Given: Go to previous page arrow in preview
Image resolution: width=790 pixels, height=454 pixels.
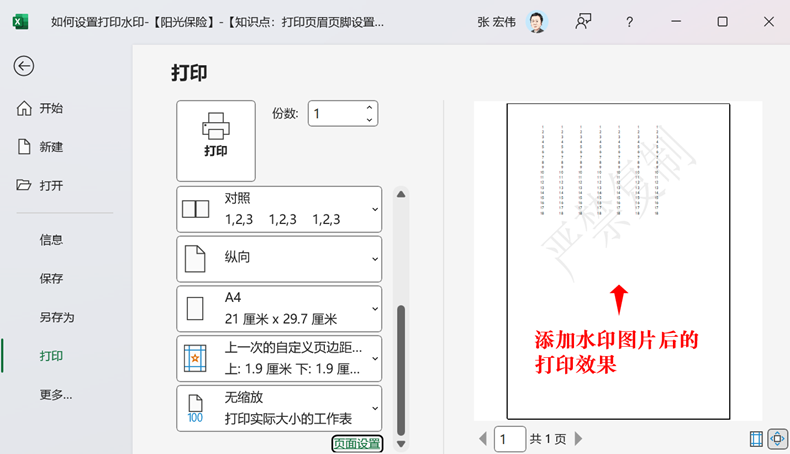Looking at the screenshot, I should click(x=484, y=439).
